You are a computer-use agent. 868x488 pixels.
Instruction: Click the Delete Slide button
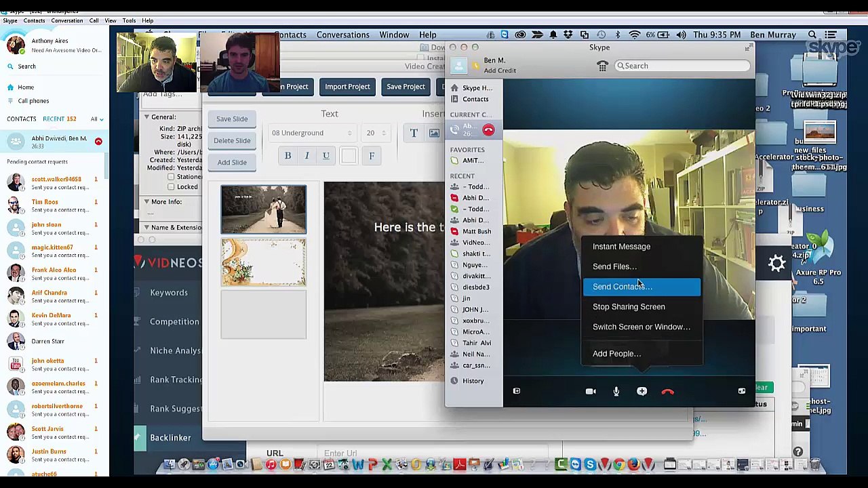click(232, 140)
